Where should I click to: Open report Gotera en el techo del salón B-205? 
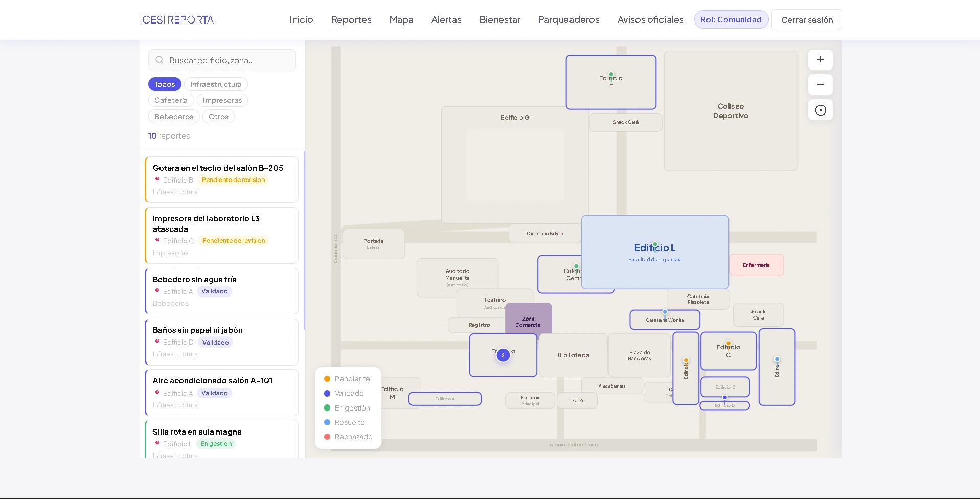[x=222, y=179]
